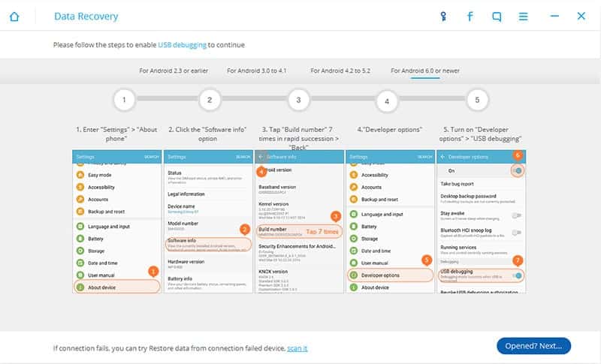Click the 'Turn on "Developer options"' caption
This screenshot has width=601, height=364.
(x=480, y=134)
